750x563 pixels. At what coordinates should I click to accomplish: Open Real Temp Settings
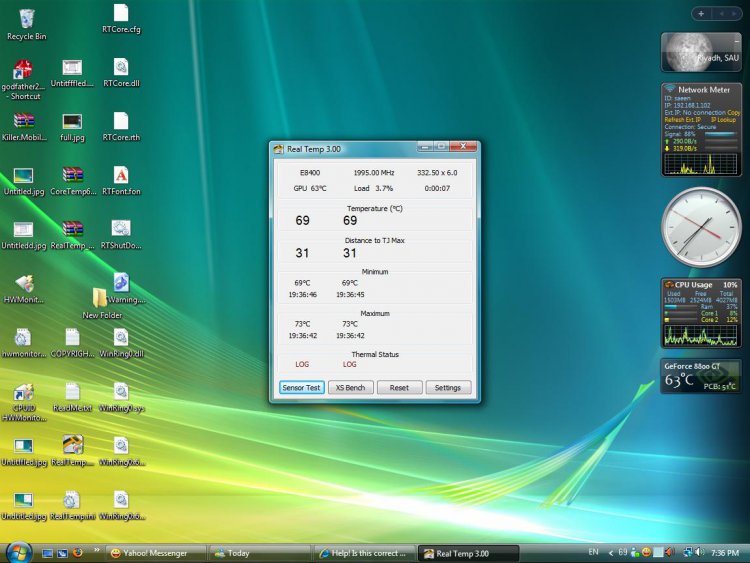(448, 387)
